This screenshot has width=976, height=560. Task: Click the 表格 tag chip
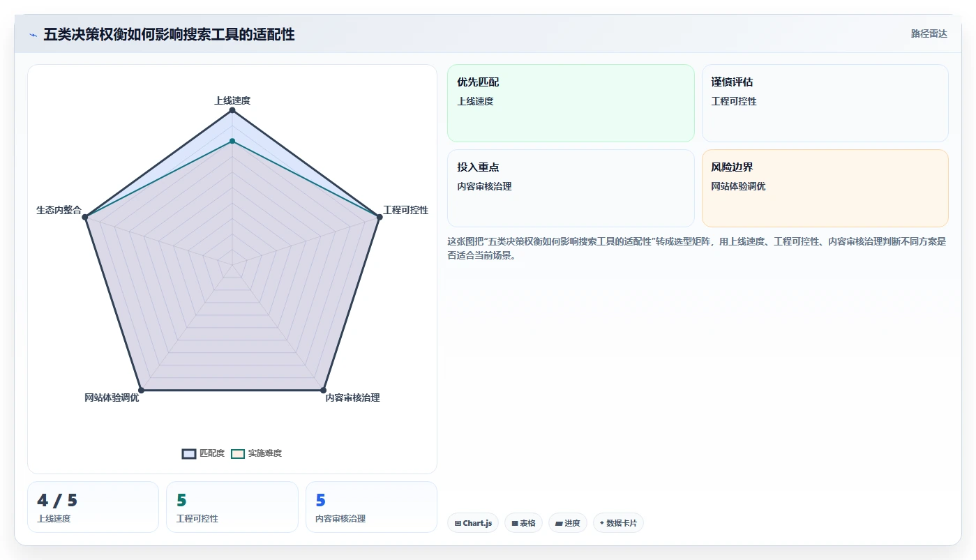[523, 523]
